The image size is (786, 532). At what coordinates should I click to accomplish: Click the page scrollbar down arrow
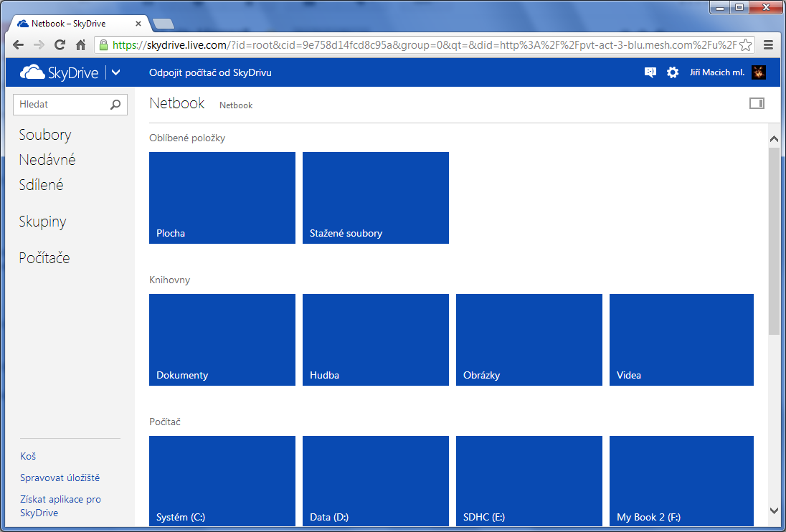[x=774, y=510]
